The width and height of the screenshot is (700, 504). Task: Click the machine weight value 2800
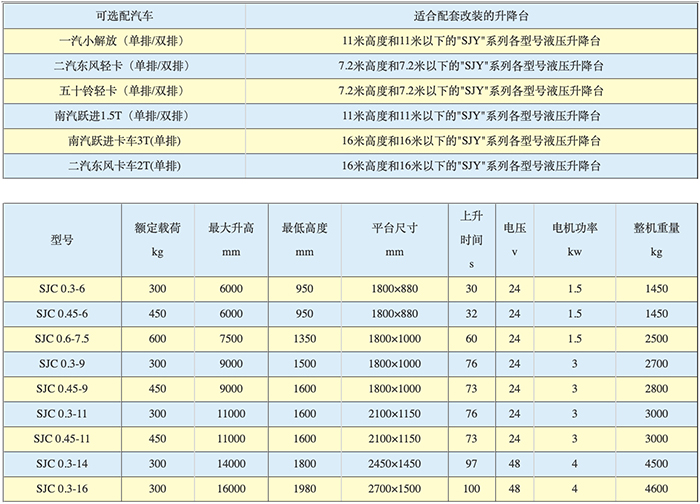[x=656, y=389]
